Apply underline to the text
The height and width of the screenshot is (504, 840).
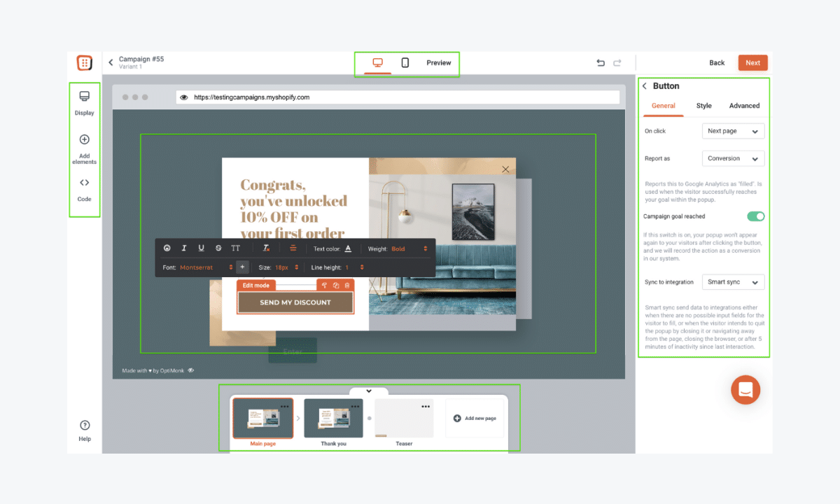coord(201,248)
